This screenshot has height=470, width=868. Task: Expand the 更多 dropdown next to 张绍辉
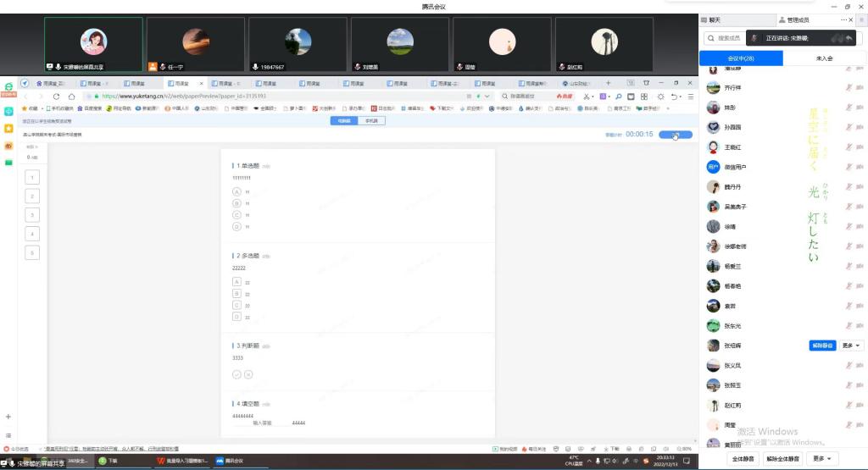point(852,346)
